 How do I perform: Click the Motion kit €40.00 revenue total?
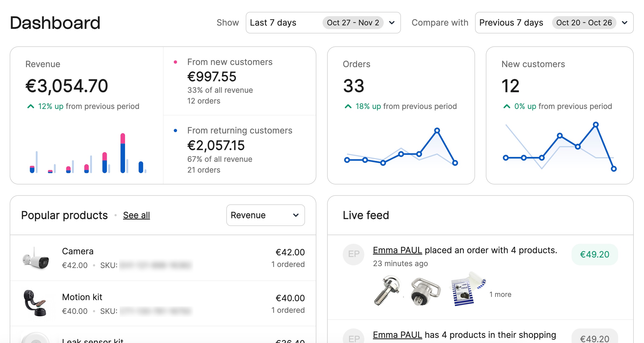pyautogui.click(x=290, y=298)
